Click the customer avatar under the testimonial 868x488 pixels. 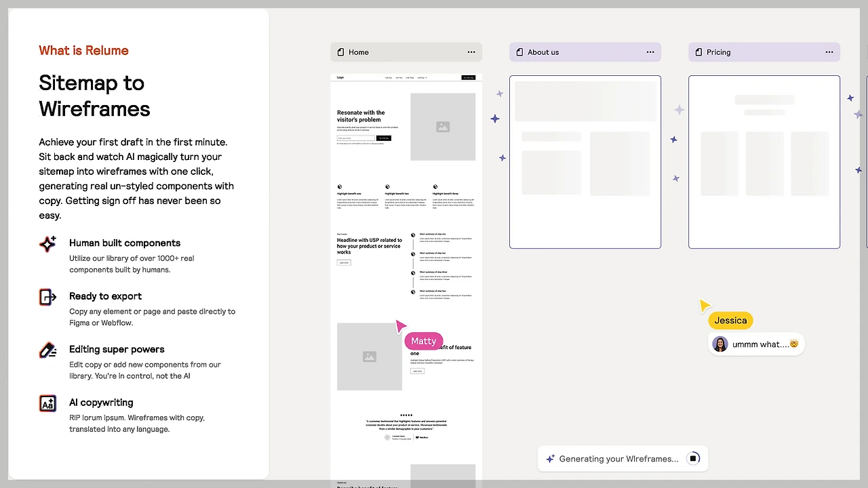[x=387, y=437]
